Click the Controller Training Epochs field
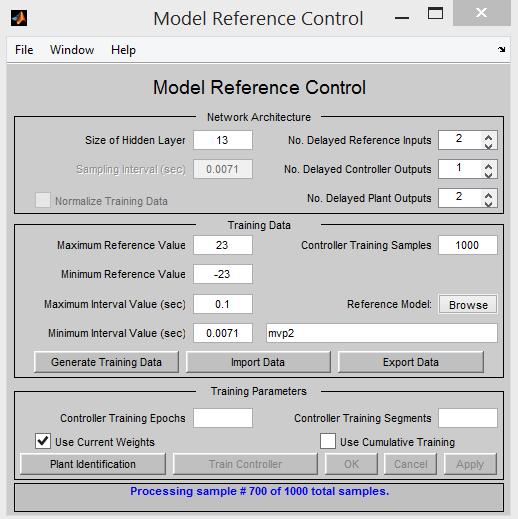The image size is (518, 519). point(223,418)
